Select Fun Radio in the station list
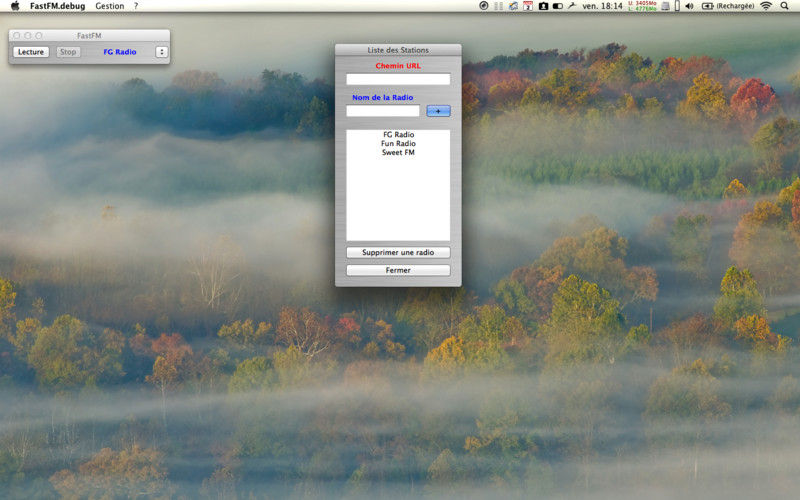Screen dimensions: 800x500 (398, 143)
